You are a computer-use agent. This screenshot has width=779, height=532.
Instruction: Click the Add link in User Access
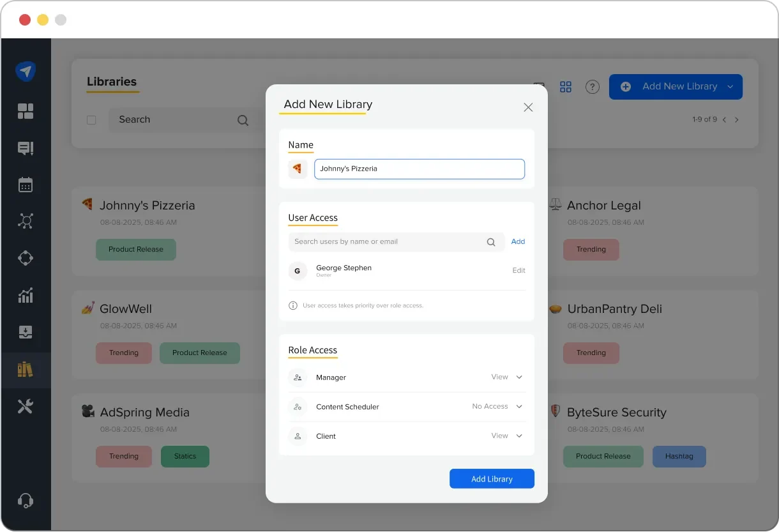pos(518,241)
